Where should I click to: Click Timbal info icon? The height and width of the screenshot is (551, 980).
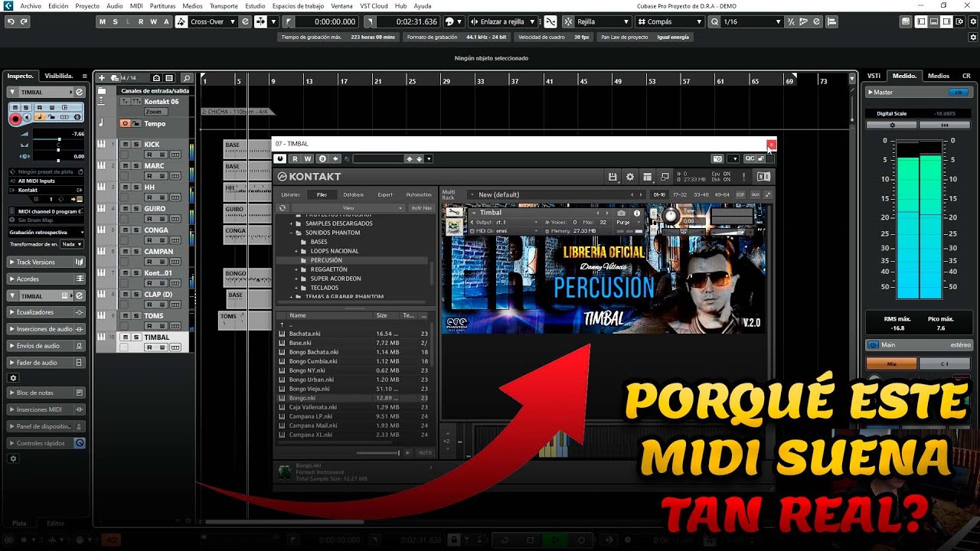[x=636, y=213]
